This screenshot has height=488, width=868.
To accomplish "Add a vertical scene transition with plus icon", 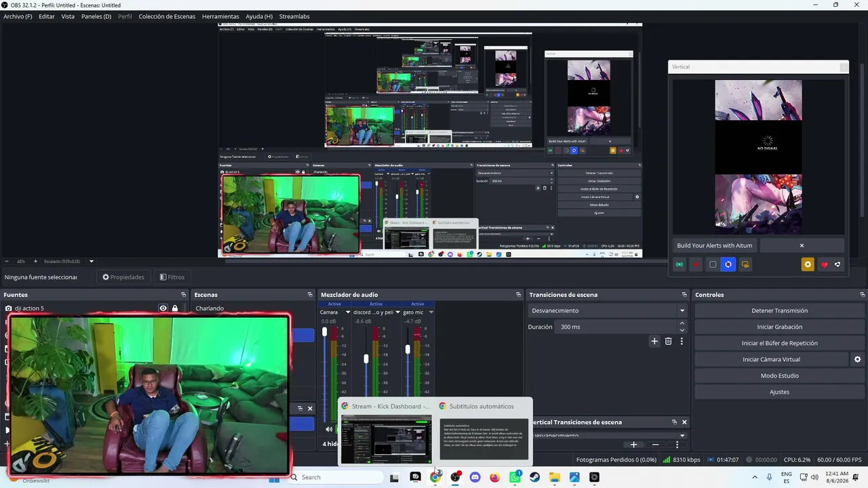I will pyautogui.click(x=633, y=445).
